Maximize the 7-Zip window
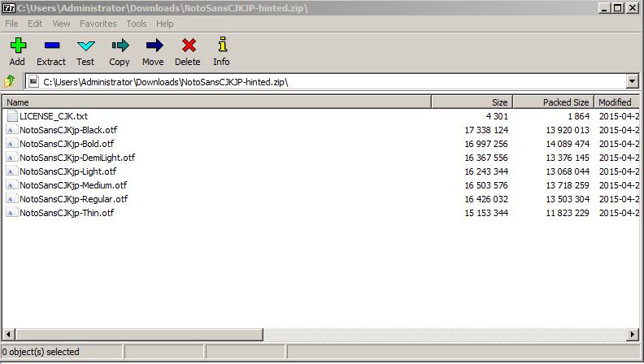The height and width of the screenshot is (364, 644). click(618, 8)
